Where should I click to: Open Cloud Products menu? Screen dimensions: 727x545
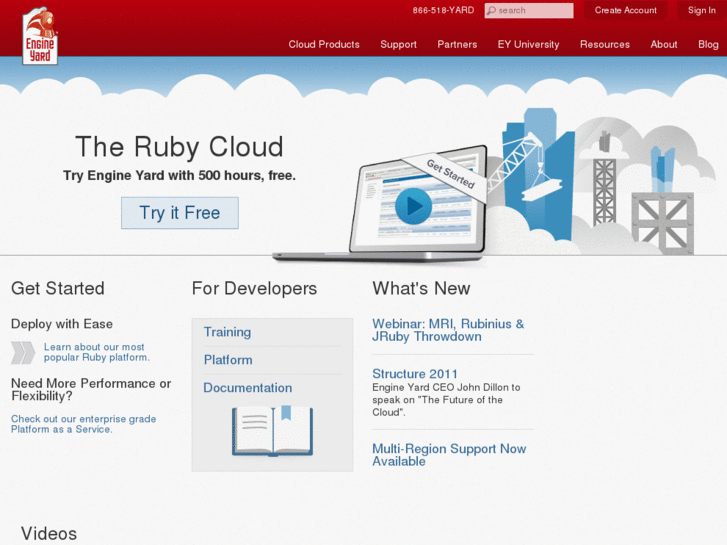pos(324,45)
